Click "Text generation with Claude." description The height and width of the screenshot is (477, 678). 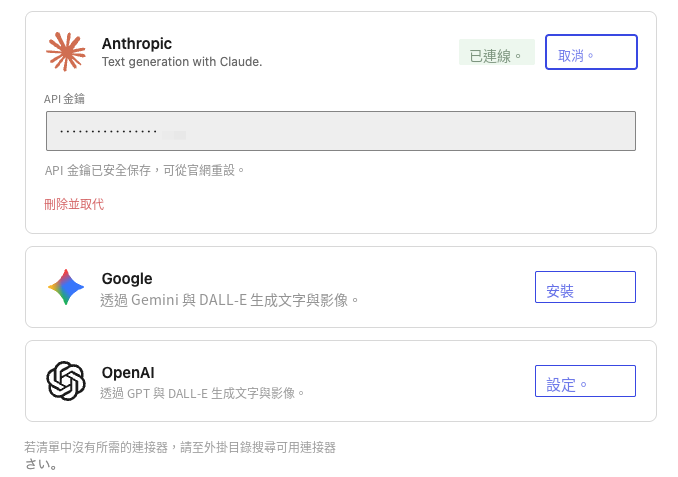pos(182,62)
